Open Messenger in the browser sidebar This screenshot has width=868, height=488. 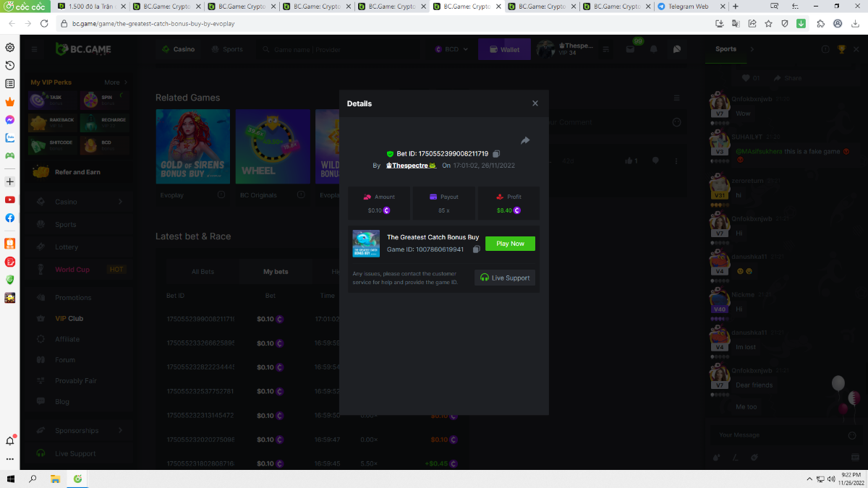click(10, 120)
